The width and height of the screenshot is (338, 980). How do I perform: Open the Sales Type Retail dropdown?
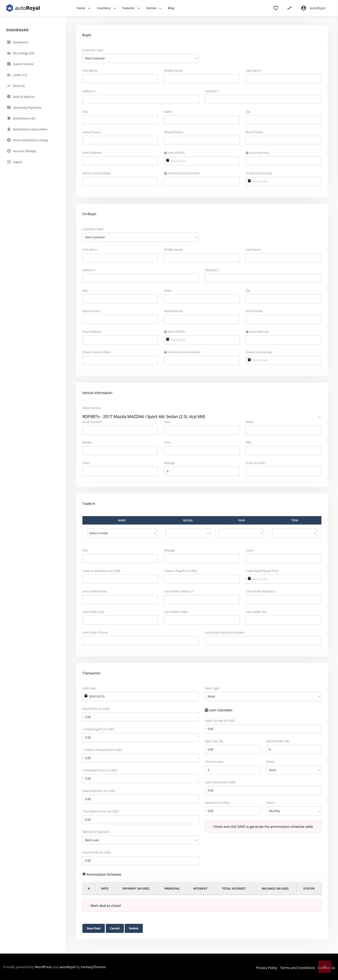pyautogui.click(x=263, y=697)
